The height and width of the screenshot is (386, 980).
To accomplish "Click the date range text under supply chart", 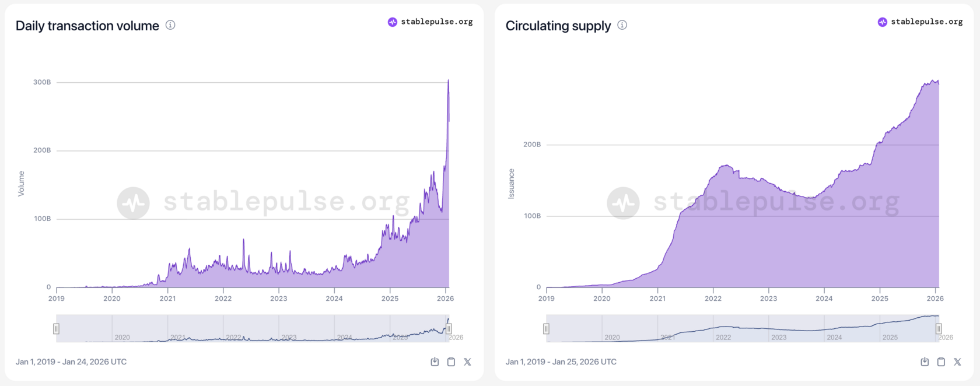I will point(561,362).
